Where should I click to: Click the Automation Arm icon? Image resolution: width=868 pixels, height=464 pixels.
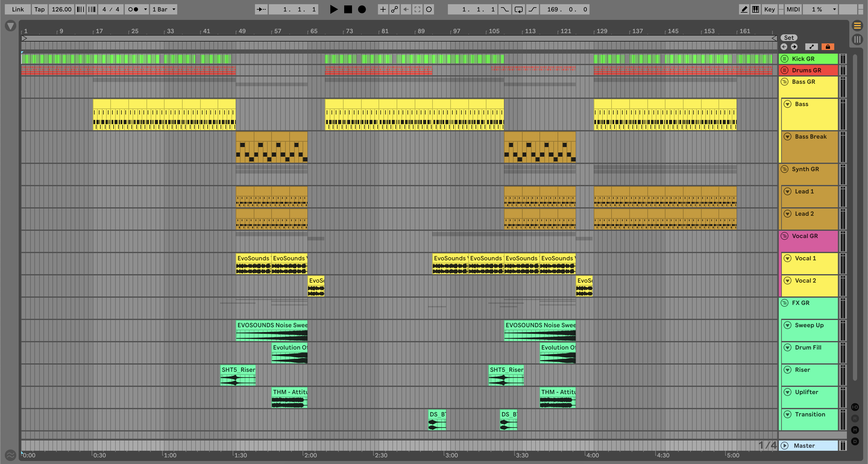(x=394, y=9)
